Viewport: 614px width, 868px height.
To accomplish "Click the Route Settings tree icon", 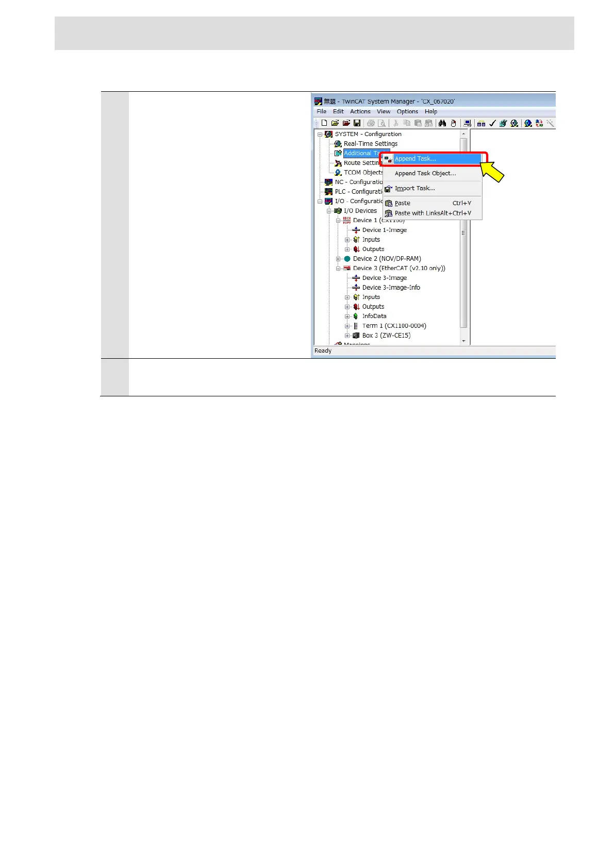I will [338, 163].
